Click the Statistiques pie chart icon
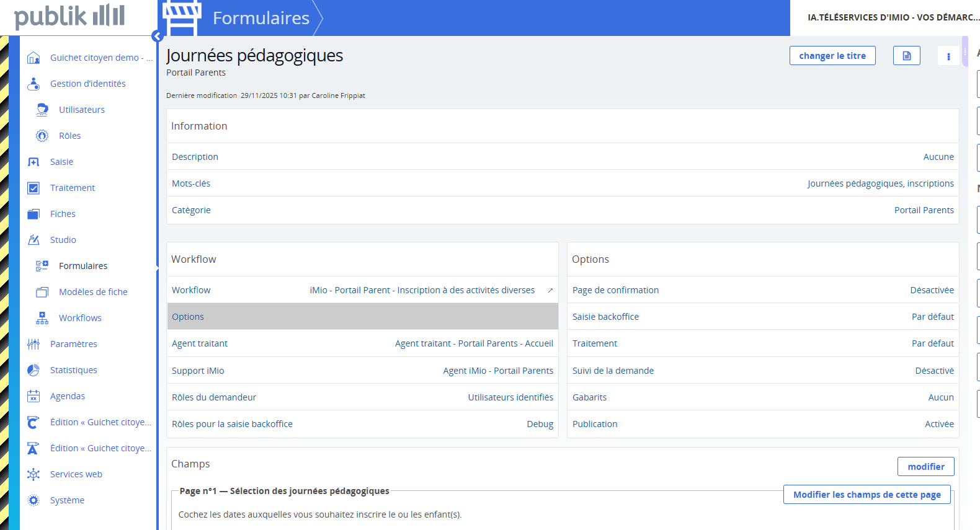The width and height of the screenshot is (980, 530). pyautogui.click(x=33, y=370)
